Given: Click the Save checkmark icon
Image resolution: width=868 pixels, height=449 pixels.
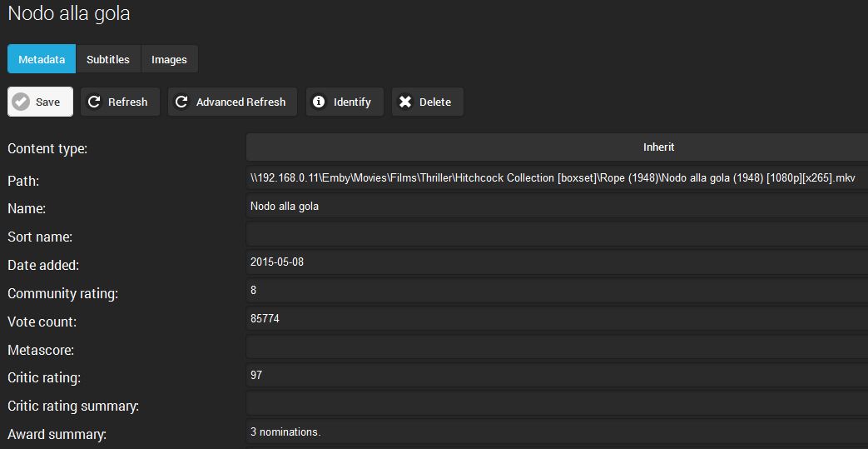Looking at the screenshot, I should 22,102.
